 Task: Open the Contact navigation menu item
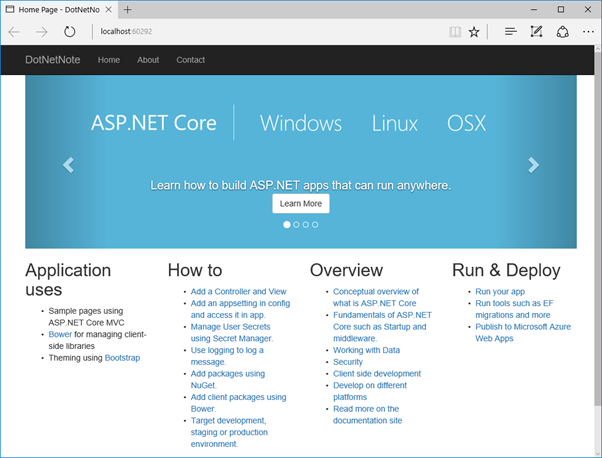(190, 60)
